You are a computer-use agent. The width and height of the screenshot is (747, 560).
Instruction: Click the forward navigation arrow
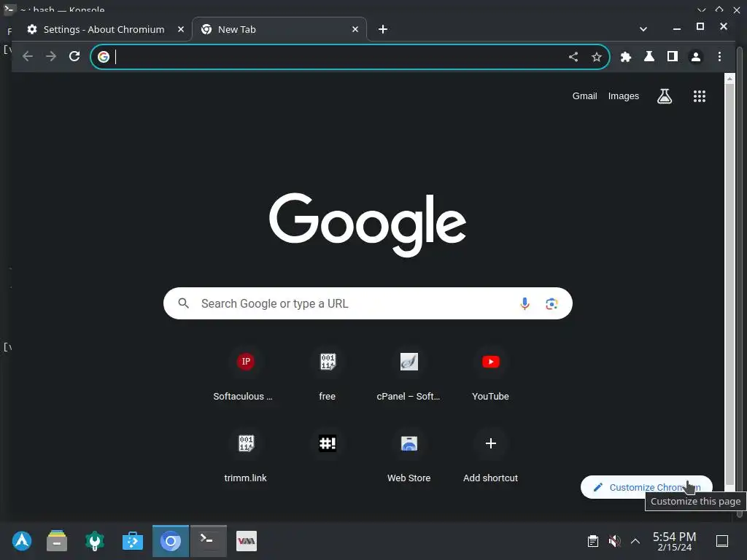[51, 57]
